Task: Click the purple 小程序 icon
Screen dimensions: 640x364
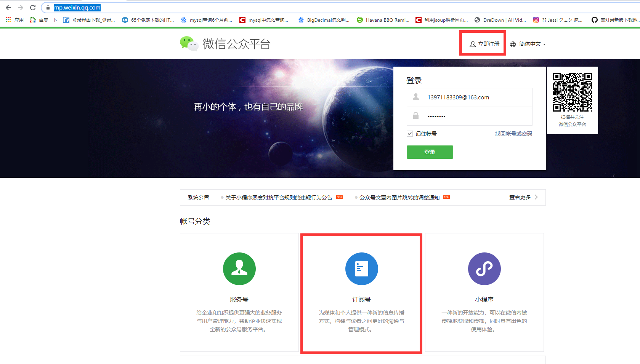Action: click(484, 269)
